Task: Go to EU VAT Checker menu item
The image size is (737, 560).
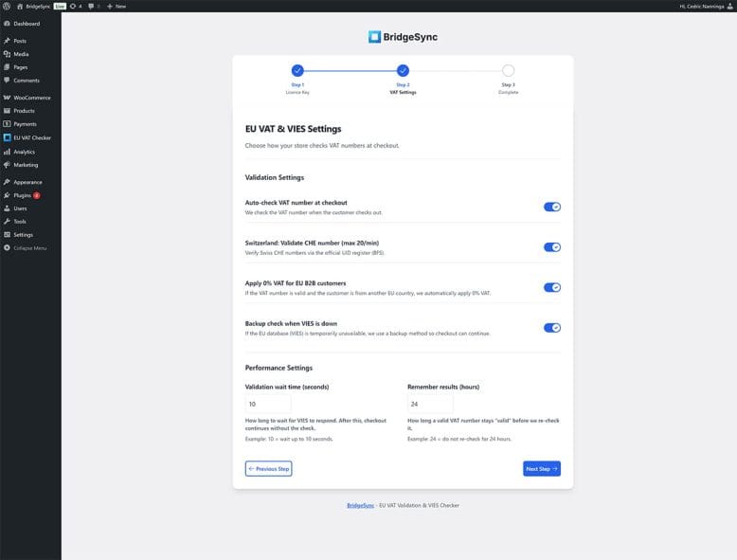Action: tap(31, 137)
